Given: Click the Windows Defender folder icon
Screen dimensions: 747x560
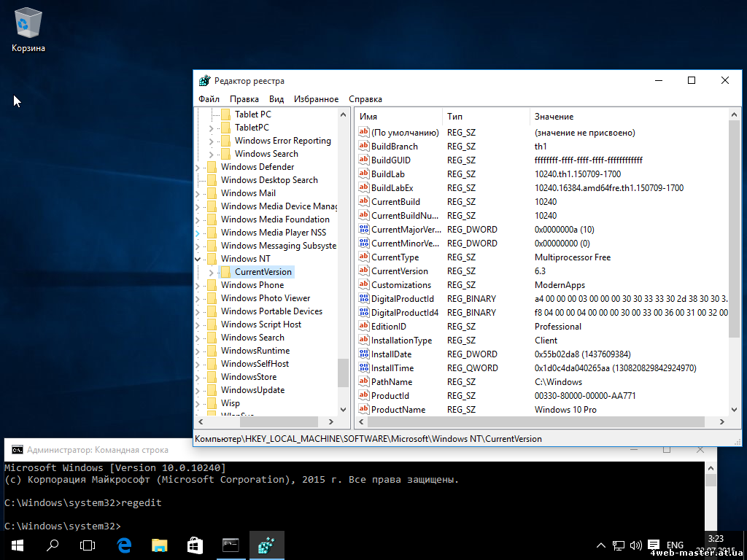Looking at the screenshot, I should 212,167.
